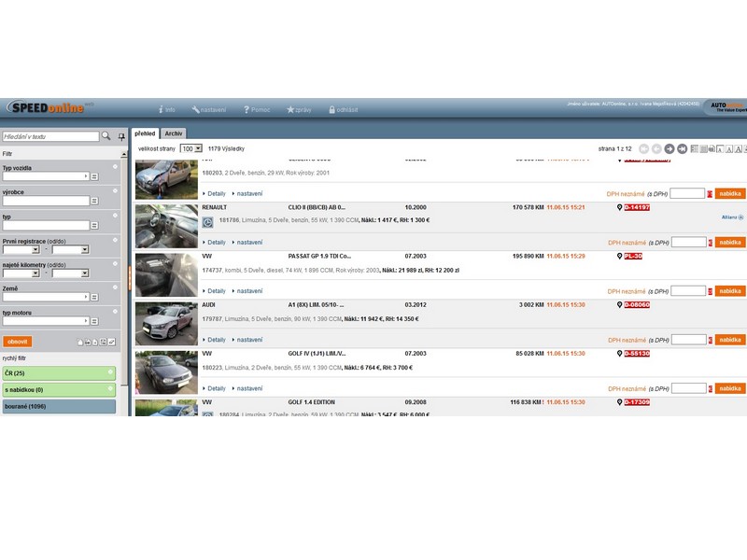Open the Info menu item
This screenshot has width=747, height=560.
167,109
